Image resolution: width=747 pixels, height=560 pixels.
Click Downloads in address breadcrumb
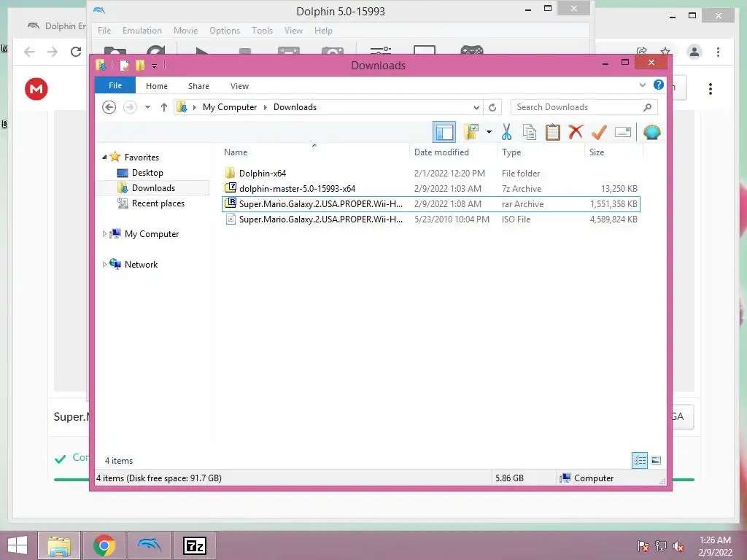[295, 107]
